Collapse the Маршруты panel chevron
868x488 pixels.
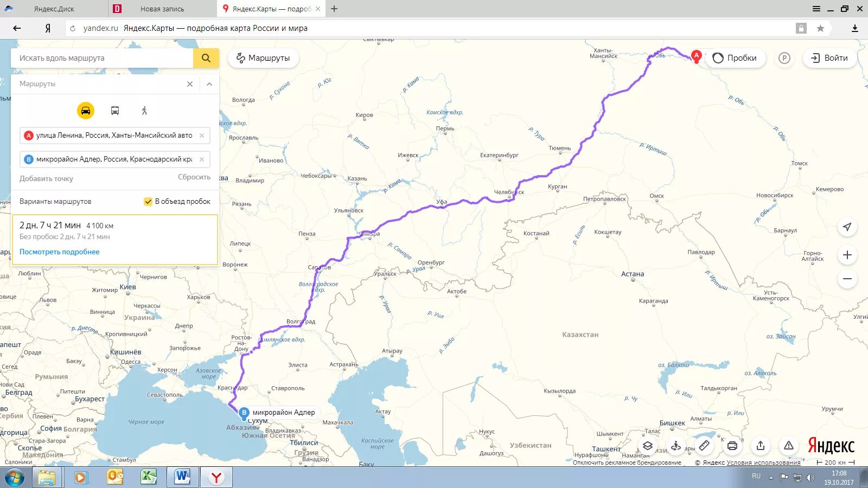pos(209,84)
